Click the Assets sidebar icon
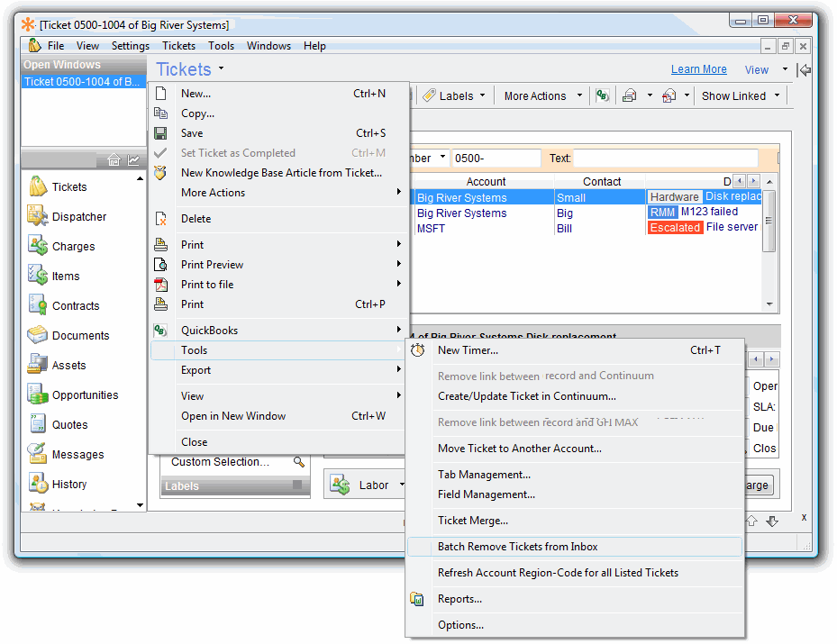The image size is (837, 644). click(37, 365)
